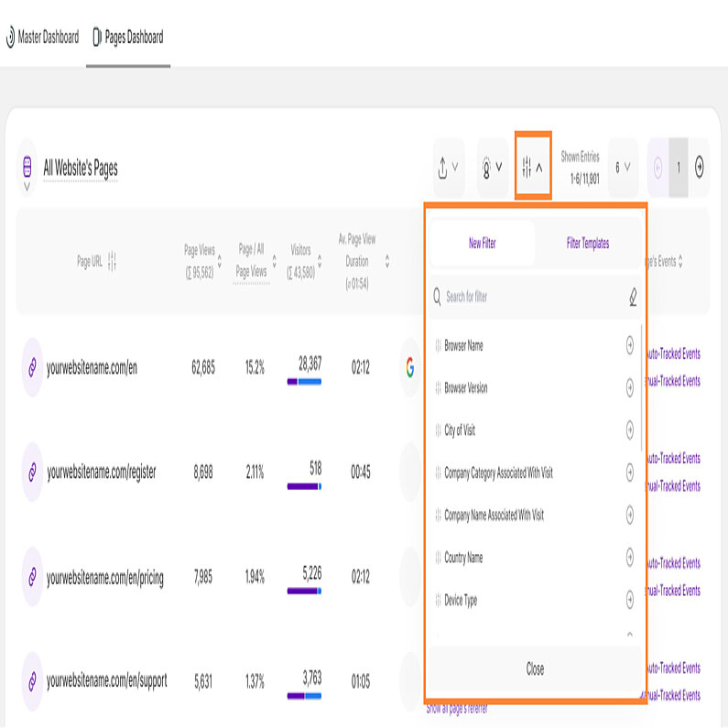Click link icon for yourwebsitename.com/en

tap(32, 367)
